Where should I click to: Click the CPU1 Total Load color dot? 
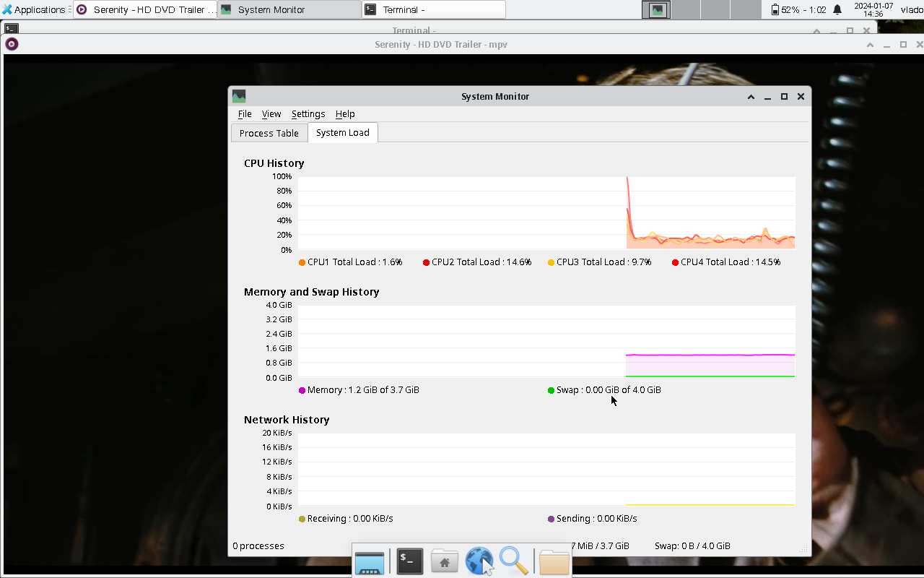tap(302, 262)
